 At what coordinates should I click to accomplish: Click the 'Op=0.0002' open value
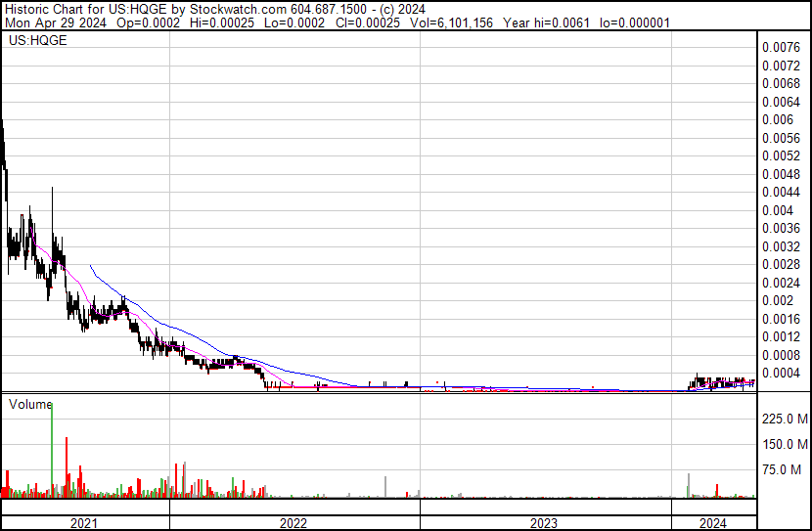(149, 22)
